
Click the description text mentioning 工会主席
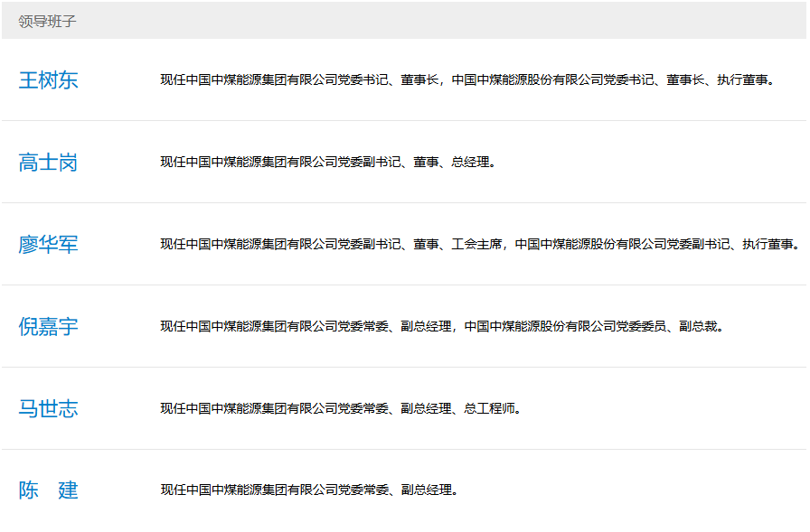(480, 244)
